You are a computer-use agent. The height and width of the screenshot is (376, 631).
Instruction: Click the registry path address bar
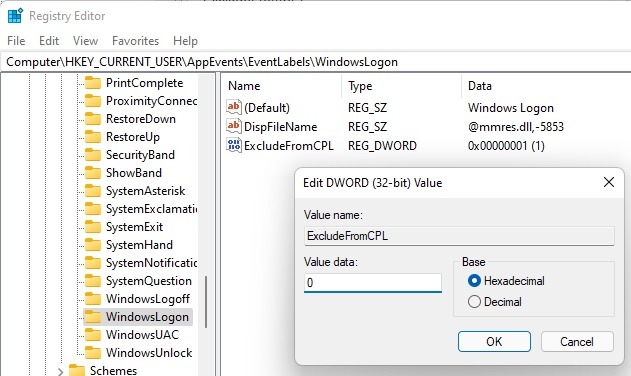click(316, 62)
